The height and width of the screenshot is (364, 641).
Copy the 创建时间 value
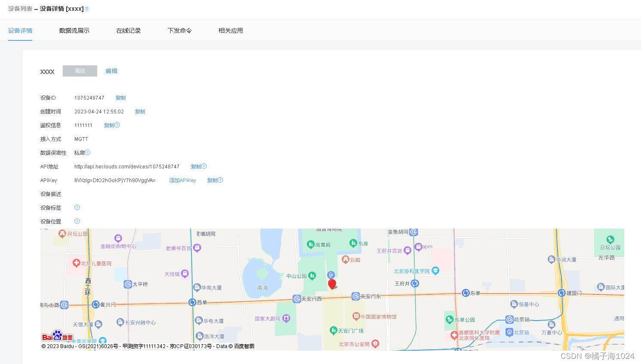point(140,112)
